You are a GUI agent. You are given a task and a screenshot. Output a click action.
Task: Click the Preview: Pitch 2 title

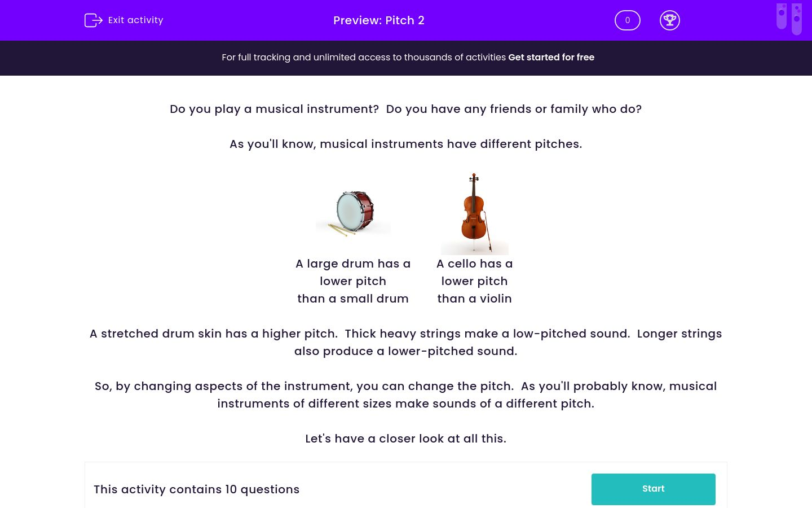379,20
